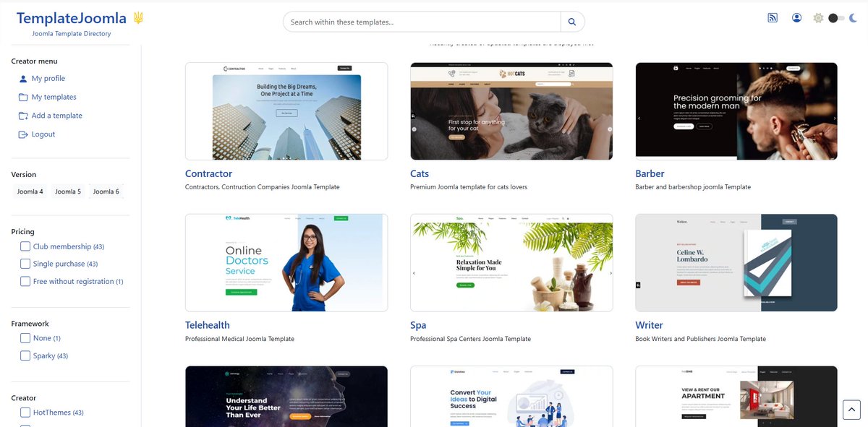Screen dimensions: 868x427
Task: Open My templates menu item
Action: [x=54, y=98]
